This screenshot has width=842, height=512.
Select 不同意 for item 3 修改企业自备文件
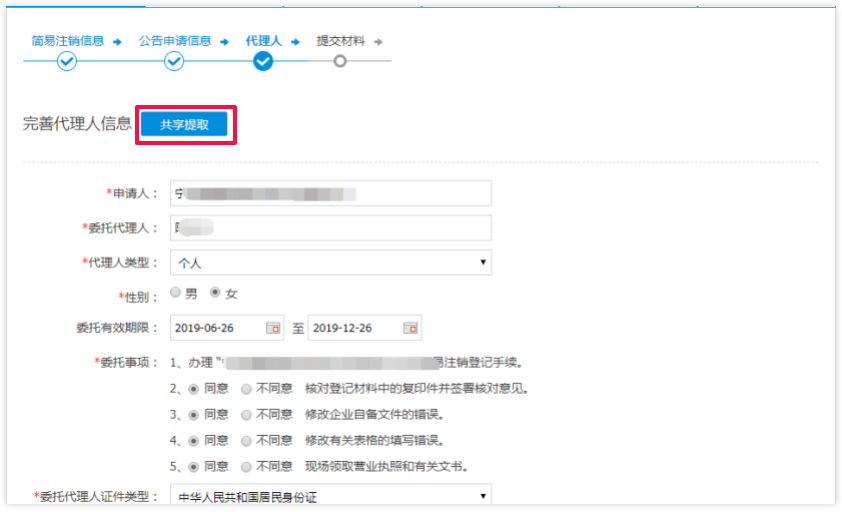coord(246,414)
